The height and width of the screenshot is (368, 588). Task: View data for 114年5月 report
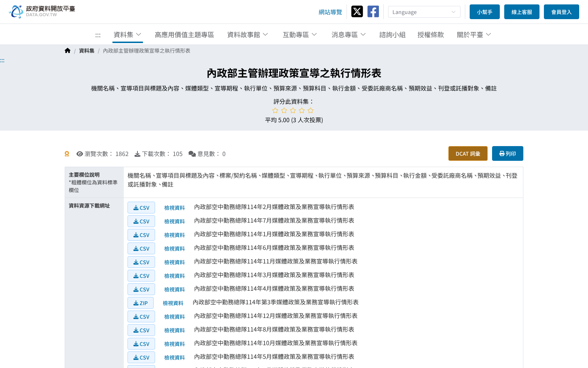175,358
